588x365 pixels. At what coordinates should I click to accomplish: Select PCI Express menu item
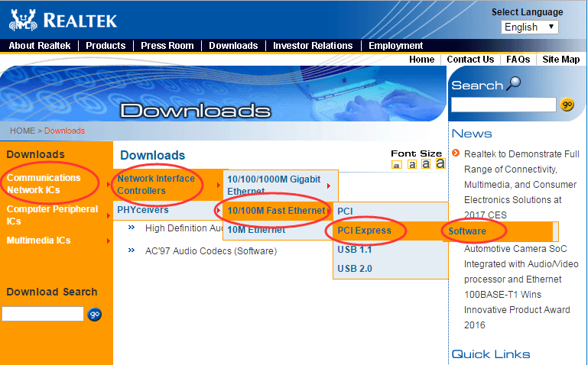coord(364,231)
